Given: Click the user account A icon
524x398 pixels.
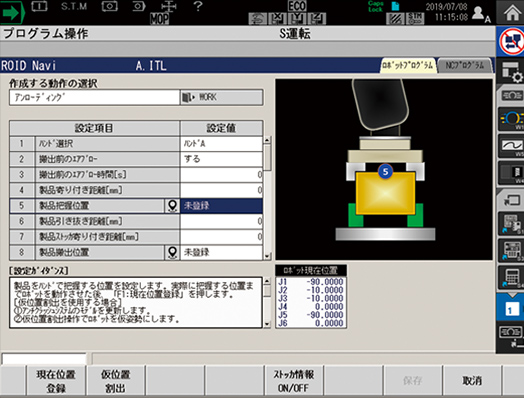Looking at the screenshot, I should pyautogui.click(x=481, y=14).
